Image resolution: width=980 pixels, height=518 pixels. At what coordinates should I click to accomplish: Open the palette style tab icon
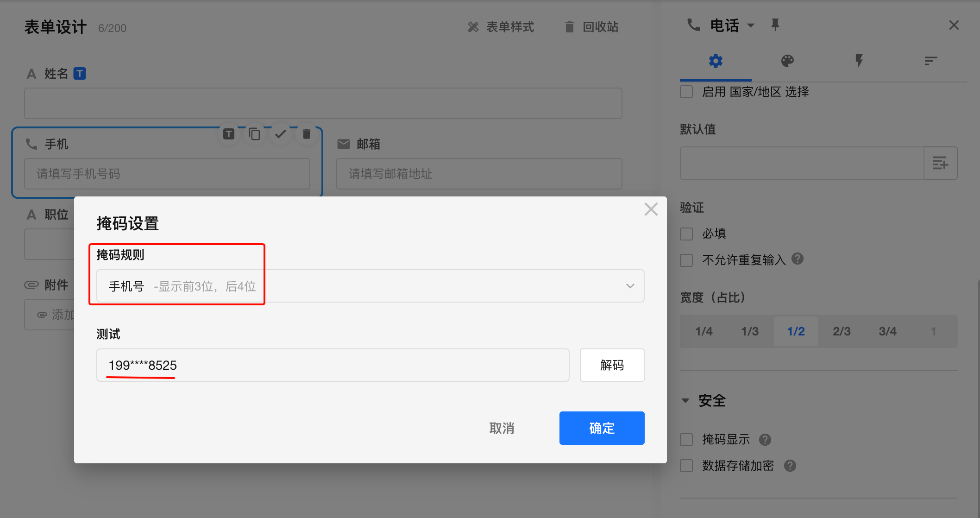787,61
